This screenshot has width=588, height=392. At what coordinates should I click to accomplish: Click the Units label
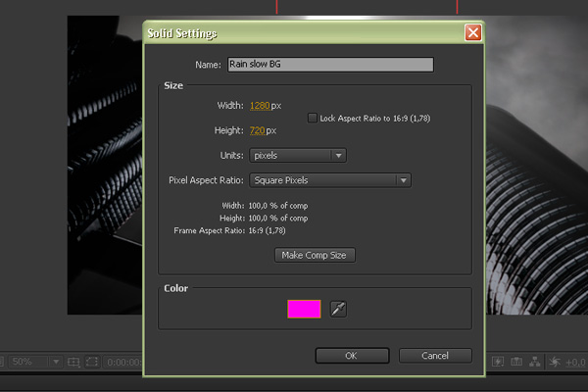pyautogui.click(x=231, y=155)
